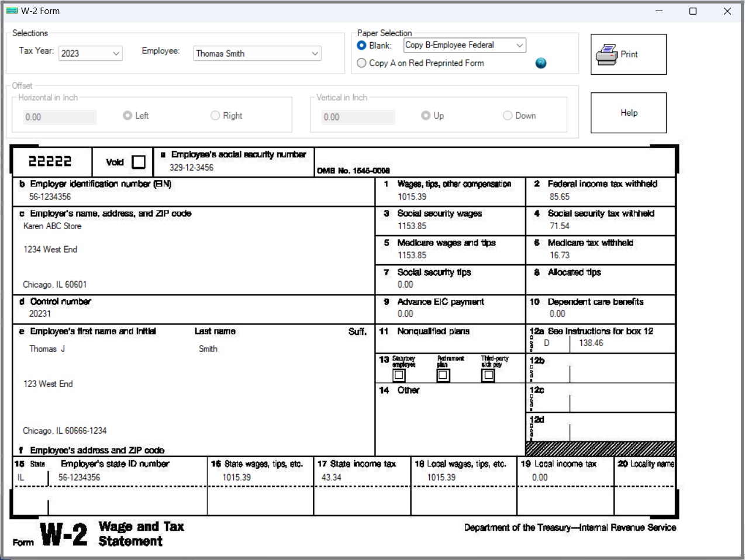Click local wages 1015.39 in box 18
The width and height of the screenshot is (745, 560).
click(x=441, y=477)
